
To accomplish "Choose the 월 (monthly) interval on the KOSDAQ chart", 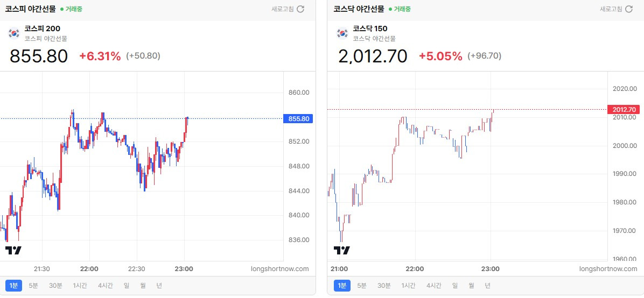I will click(472, 286).
